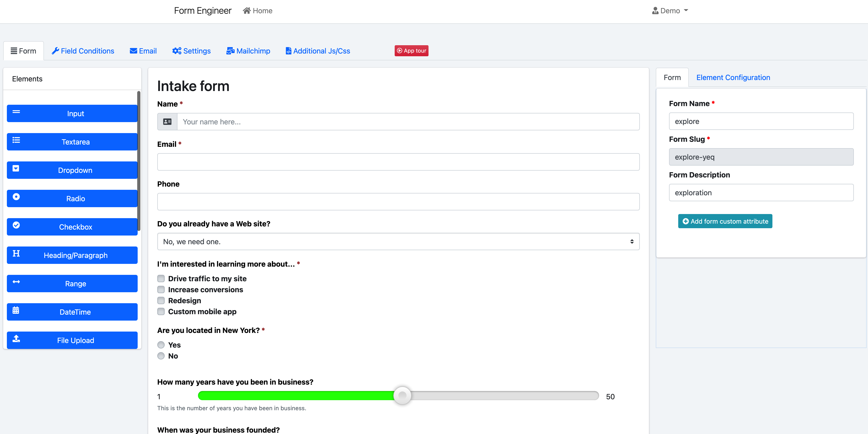Open the Element Configuration tab
Screen dimensions: 868x434
733,78
